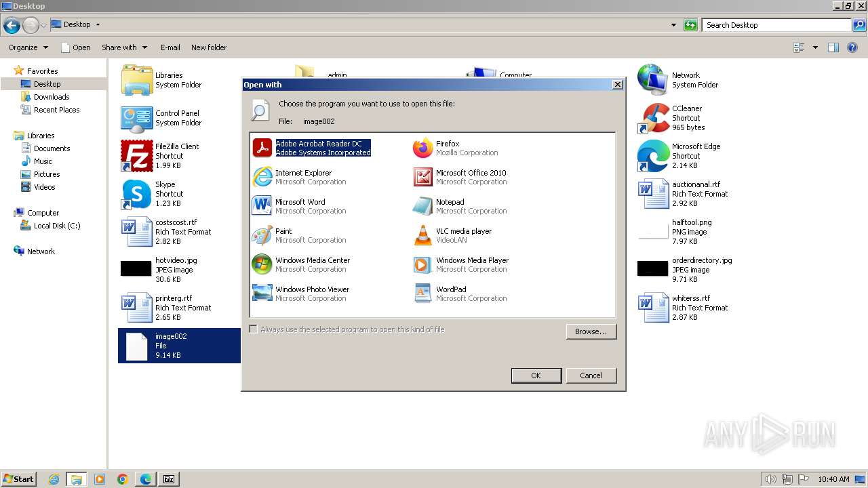Click the E-mail toolbar command

tap(170, 47)
